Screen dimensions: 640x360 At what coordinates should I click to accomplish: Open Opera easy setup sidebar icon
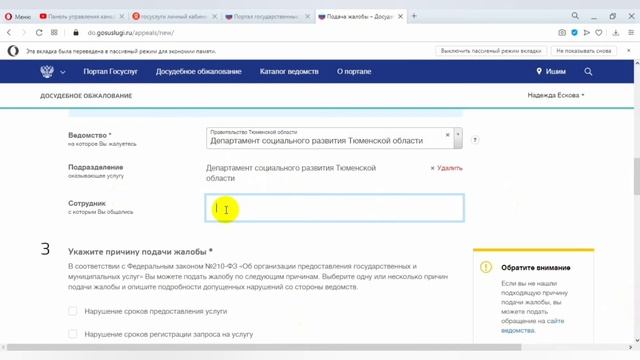[631, 33]
